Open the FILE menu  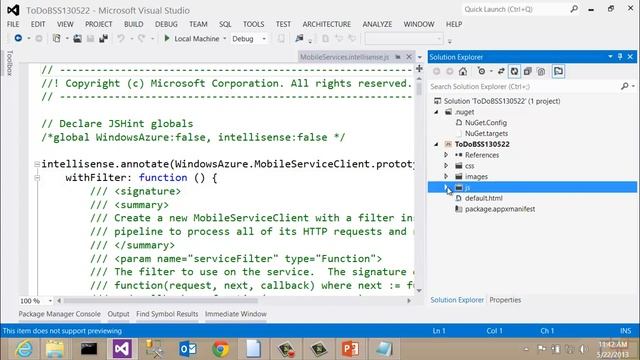pyautogui.click(x=13, y=24)
